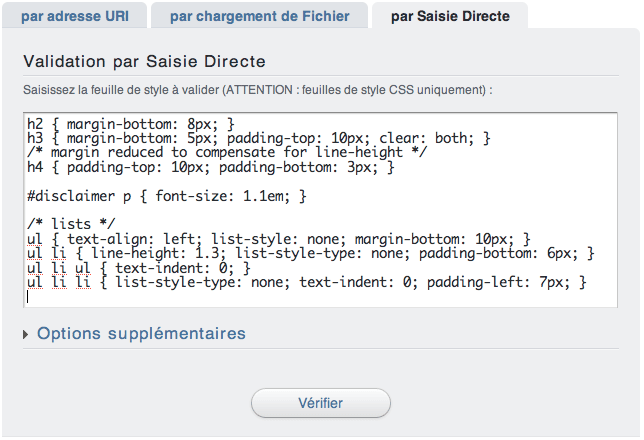644x440 pixels.
Task: Place cursor in the h4 padding-top line
Action: [x=211, y=167]
